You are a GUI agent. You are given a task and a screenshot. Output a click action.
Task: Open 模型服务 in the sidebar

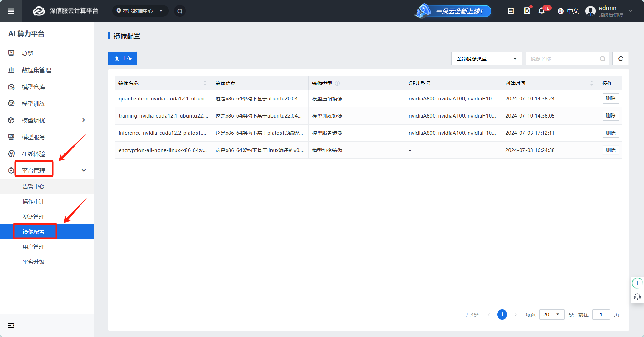(33, 137)
